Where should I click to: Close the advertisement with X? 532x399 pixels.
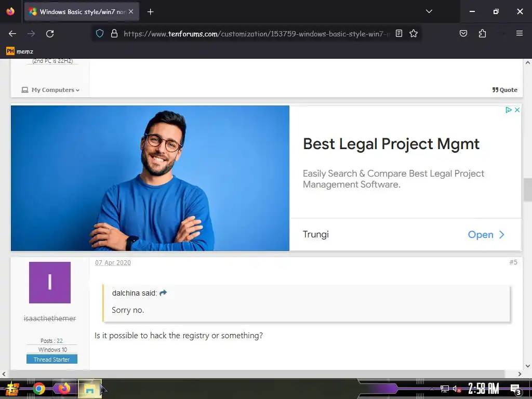point(517,110)
